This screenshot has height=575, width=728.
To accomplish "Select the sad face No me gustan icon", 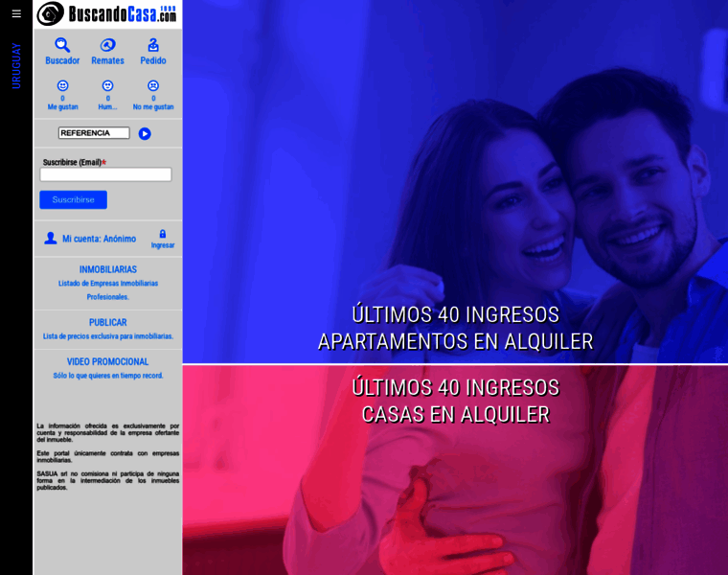I will click(x=153, y=85).
